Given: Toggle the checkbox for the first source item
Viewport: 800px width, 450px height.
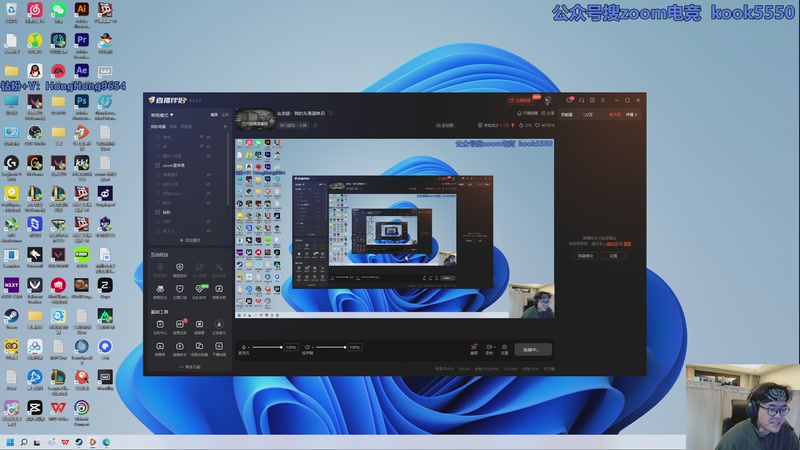Looking at the screenshot, I should 158,137.
